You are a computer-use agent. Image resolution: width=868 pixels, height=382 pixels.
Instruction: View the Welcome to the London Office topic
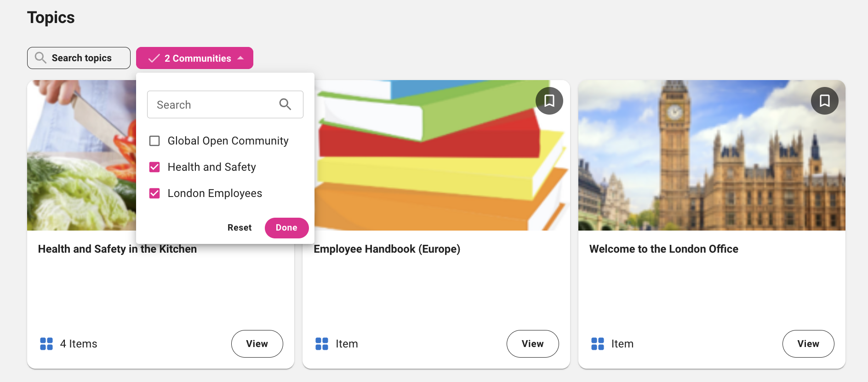tap(808, 344)
